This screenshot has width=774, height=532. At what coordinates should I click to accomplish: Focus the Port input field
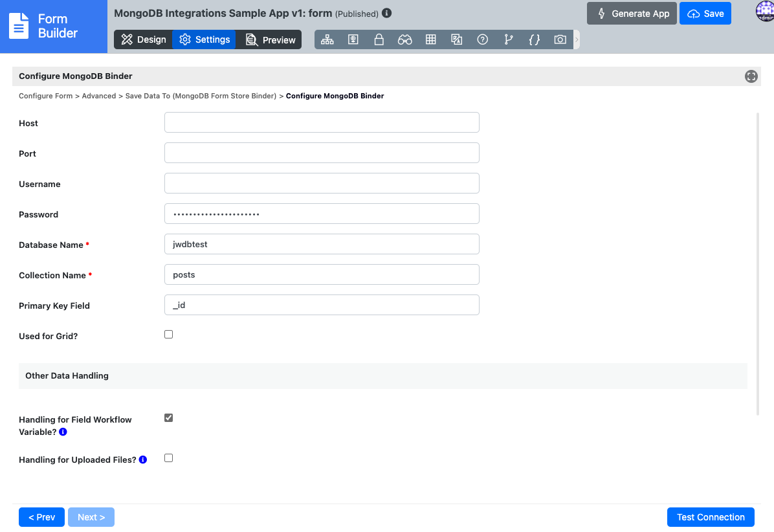point(322,153)
